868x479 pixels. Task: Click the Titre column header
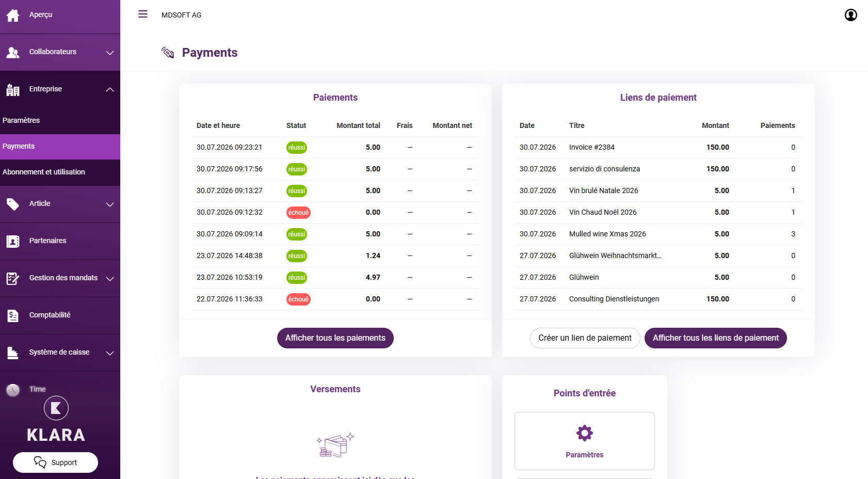(577, 125)
